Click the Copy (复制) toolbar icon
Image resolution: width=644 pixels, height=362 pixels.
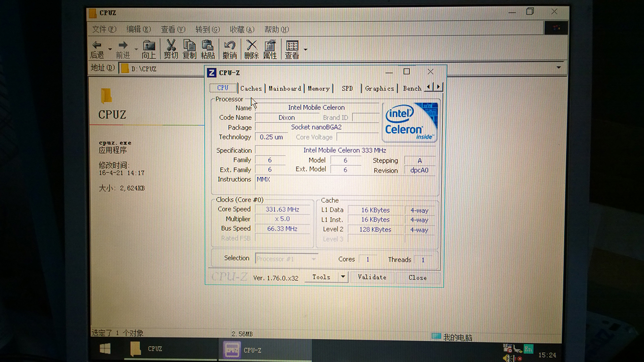190,45
